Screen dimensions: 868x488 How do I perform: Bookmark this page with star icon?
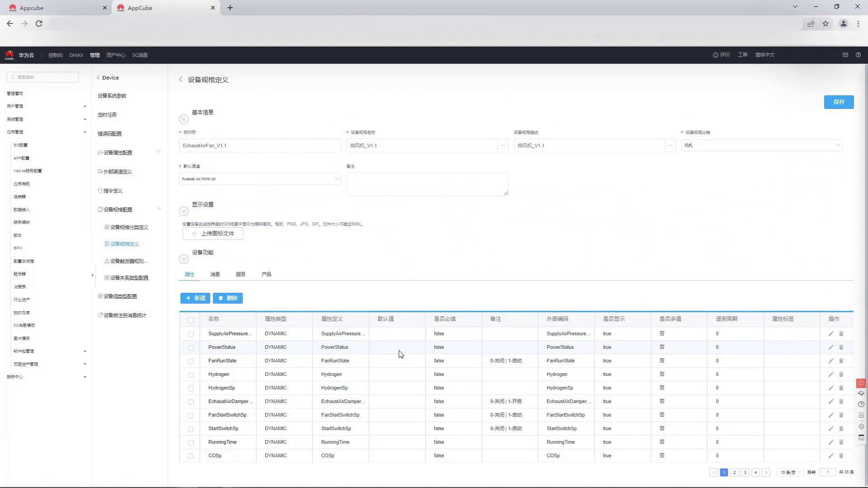[826, 23]
